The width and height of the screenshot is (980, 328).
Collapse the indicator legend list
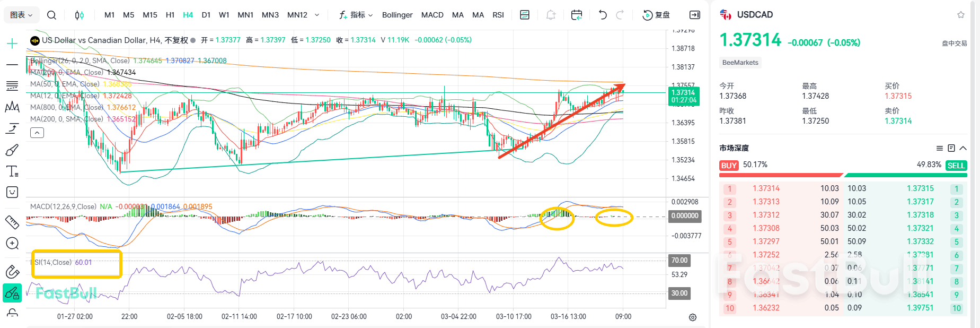point(37,133)
